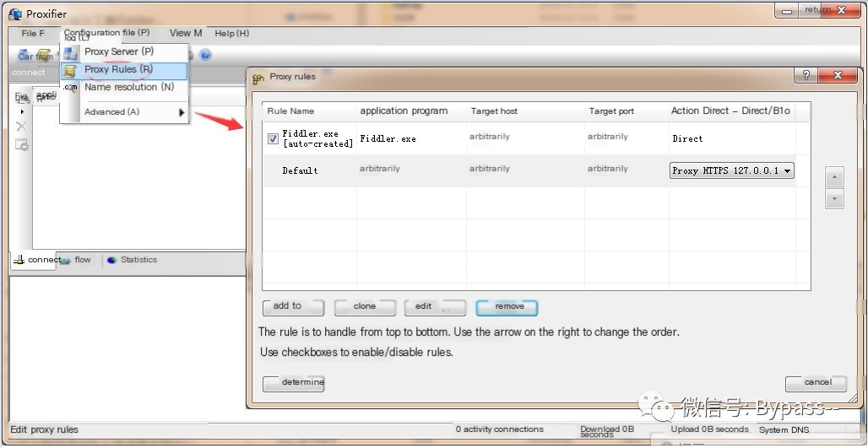The image size is (868, 448).
Task: Select the Default rule row name
Action: (x=300, y=170)
